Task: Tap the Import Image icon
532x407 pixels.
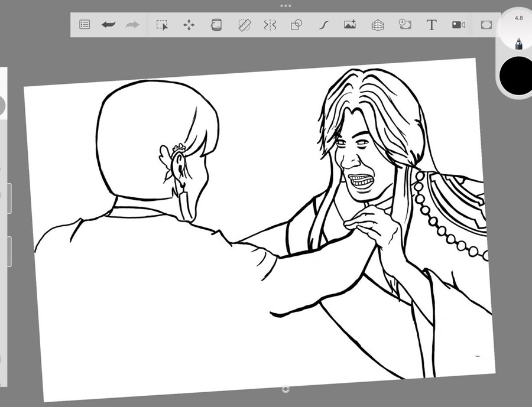Action: 350,25
